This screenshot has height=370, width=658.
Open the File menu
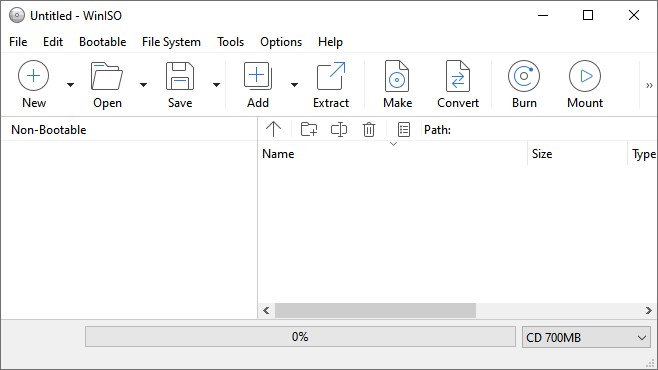pos(18,42)
